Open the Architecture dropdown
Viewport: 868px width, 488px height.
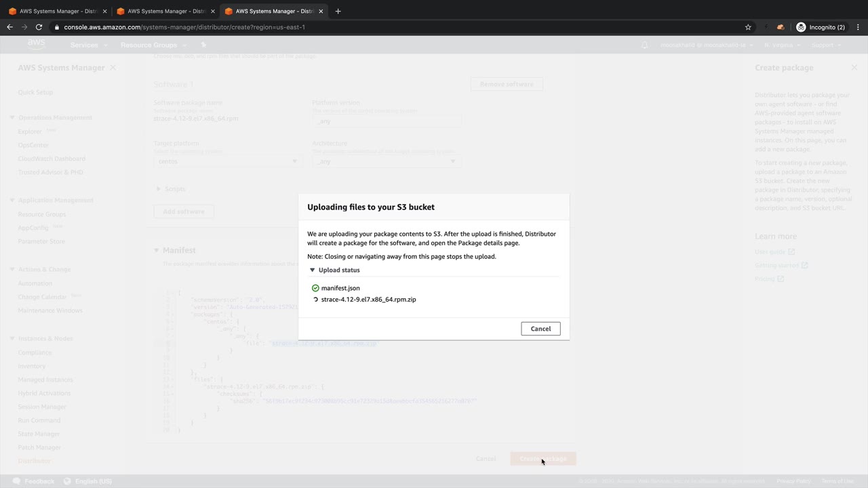click(387, 161)
